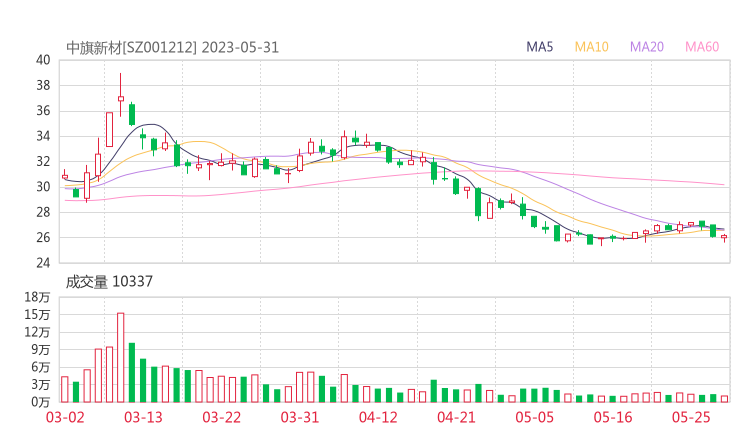Click the 05-25 date axis label
The image size is (740, 440).
pos(691,417)
